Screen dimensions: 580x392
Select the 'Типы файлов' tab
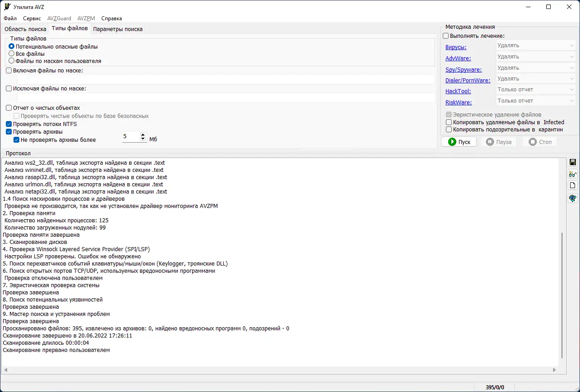tap(70, 28)
